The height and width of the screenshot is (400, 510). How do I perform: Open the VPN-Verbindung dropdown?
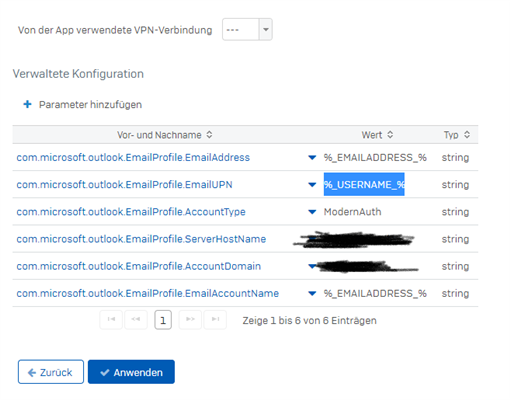(247, 30)
